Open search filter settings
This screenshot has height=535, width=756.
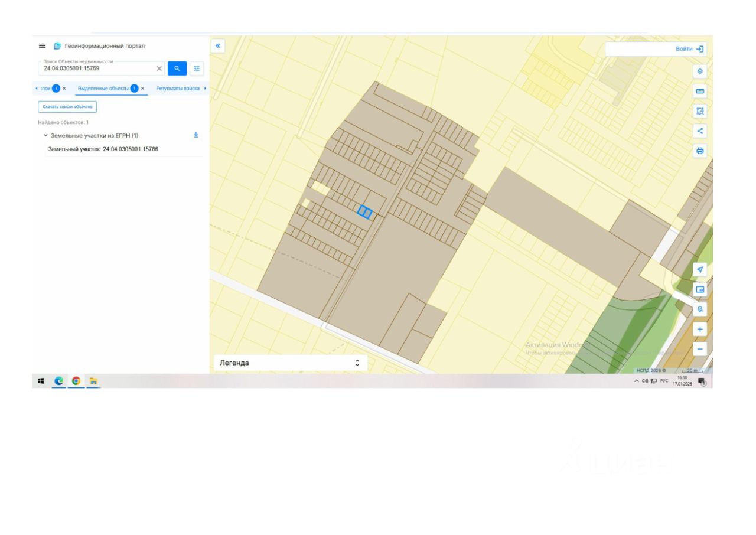tap(197, 68)
